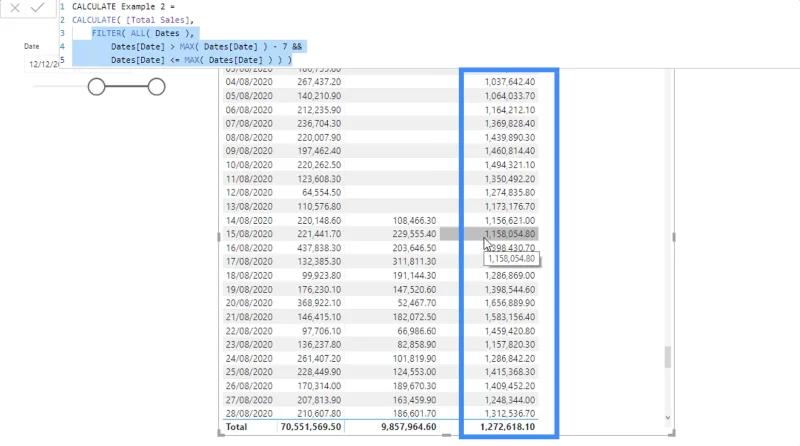Click the scroll down arrow of the table

667,417
